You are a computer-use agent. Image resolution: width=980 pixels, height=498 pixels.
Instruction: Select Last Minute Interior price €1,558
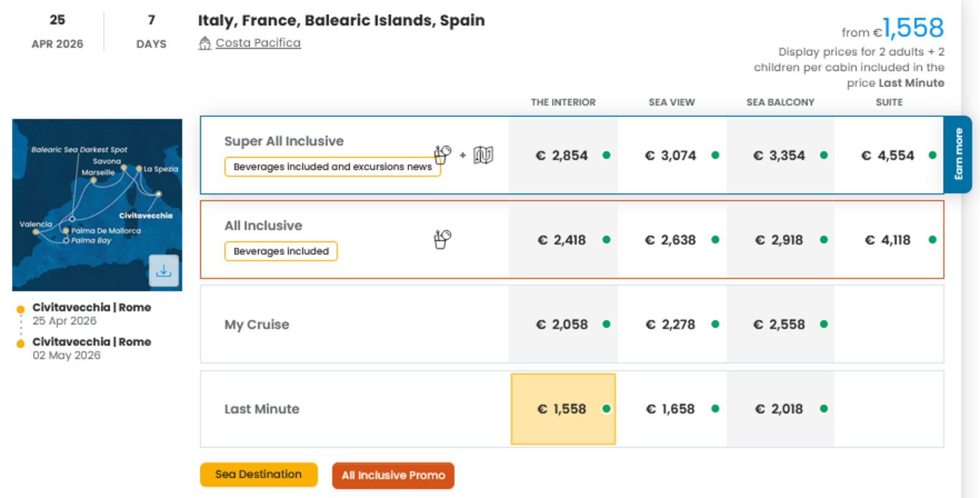click(x=562, y=409)
